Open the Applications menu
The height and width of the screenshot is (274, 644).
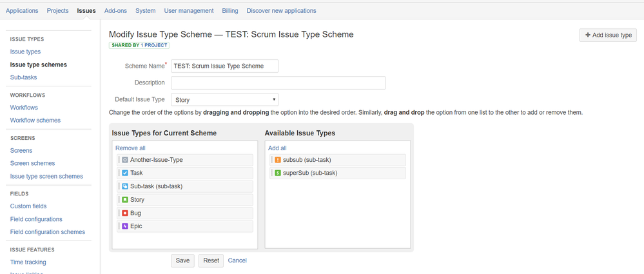tap(22, 11)
